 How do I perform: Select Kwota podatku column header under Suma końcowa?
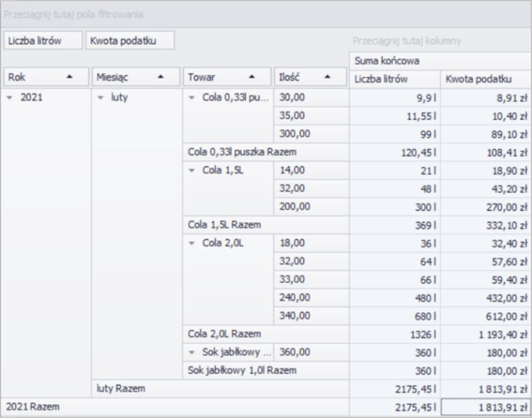[x=485, y=79]
